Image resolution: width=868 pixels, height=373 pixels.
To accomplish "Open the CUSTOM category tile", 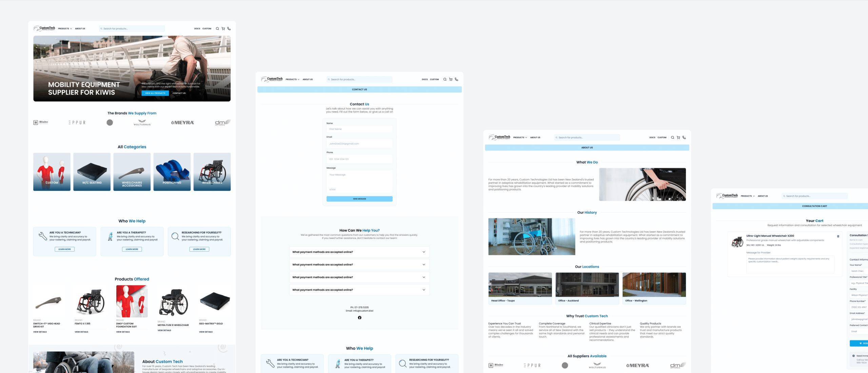I will [52, 172].
